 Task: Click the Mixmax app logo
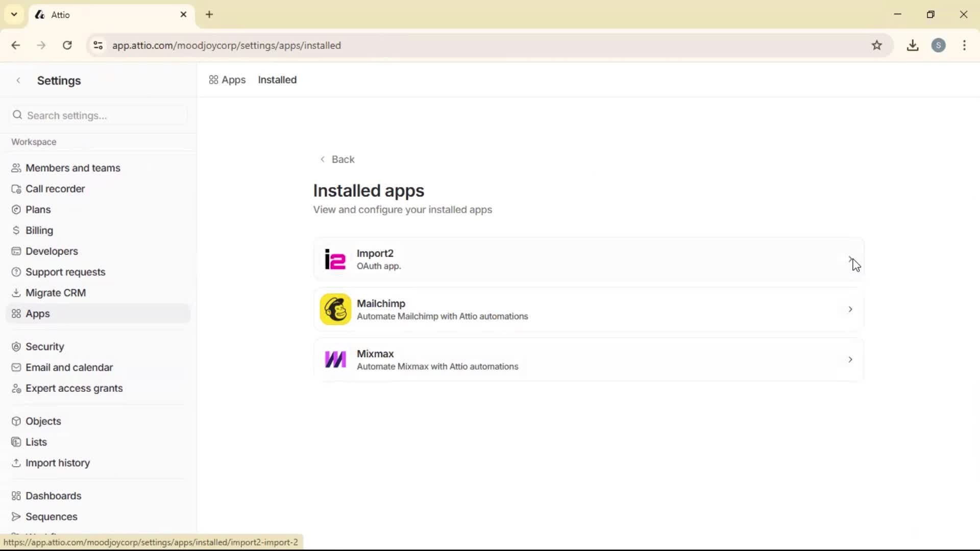(335, 359)
